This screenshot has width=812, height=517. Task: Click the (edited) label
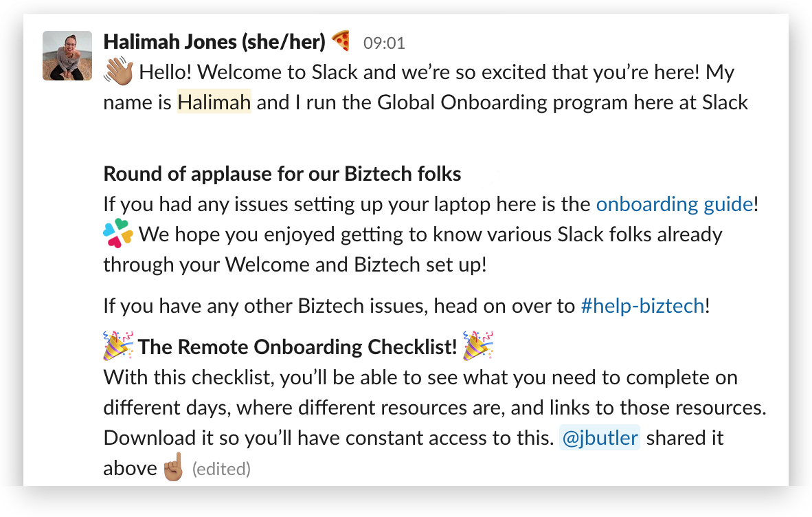[221, 470]
